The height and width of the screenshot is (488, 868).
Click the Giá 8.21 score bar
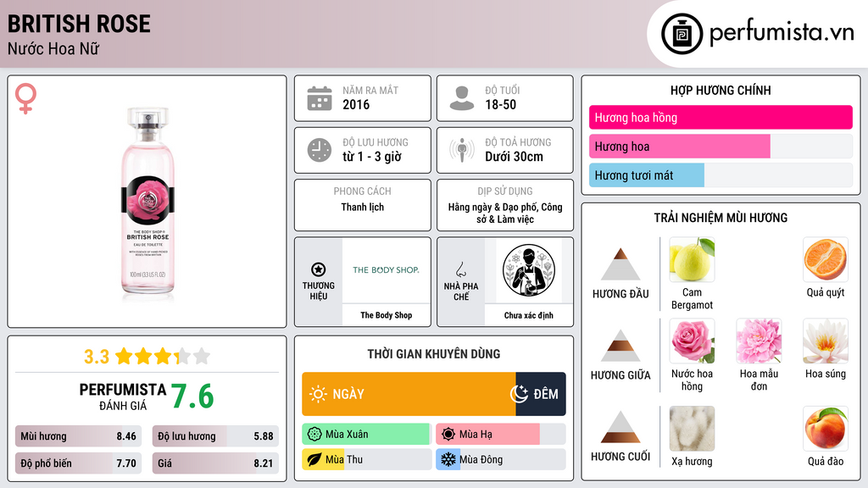pyautogui.click(x=215, y=463)
